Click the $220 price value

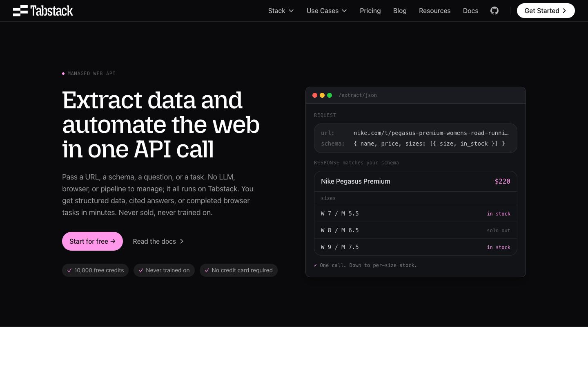[502, 181]
